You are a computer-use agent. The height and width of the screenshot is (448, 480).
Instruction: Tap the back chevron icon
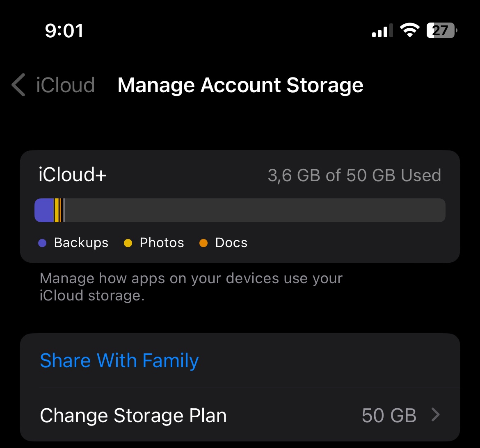click(18, 85)
